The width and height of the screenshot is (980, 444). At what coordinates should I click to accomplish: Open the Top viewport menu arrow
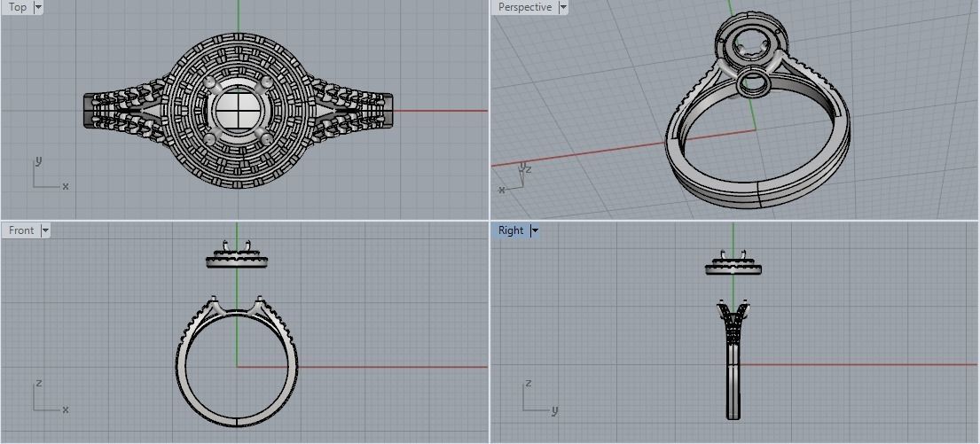pos(38,7)
